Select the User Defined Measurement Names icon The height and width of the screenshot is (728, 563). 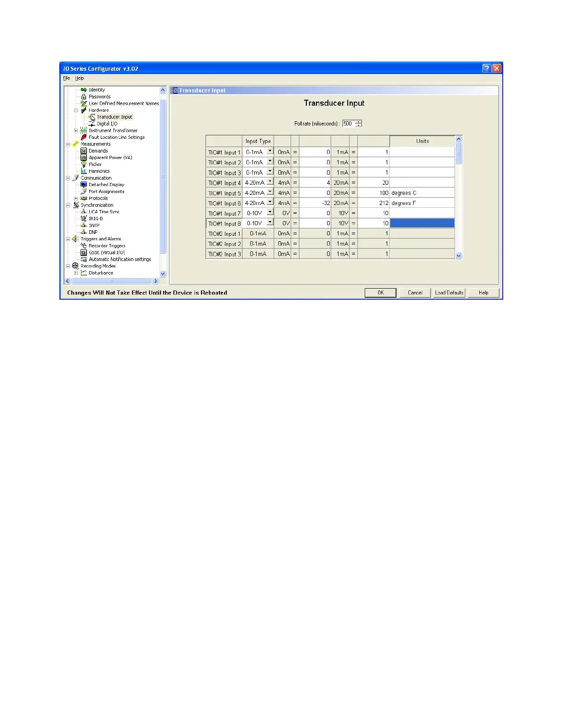[x=84, y=103]
